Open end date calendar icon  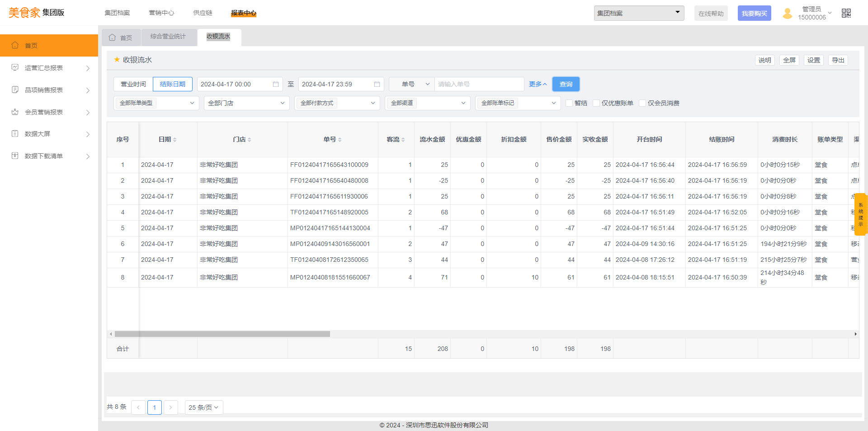pos(377,84)
